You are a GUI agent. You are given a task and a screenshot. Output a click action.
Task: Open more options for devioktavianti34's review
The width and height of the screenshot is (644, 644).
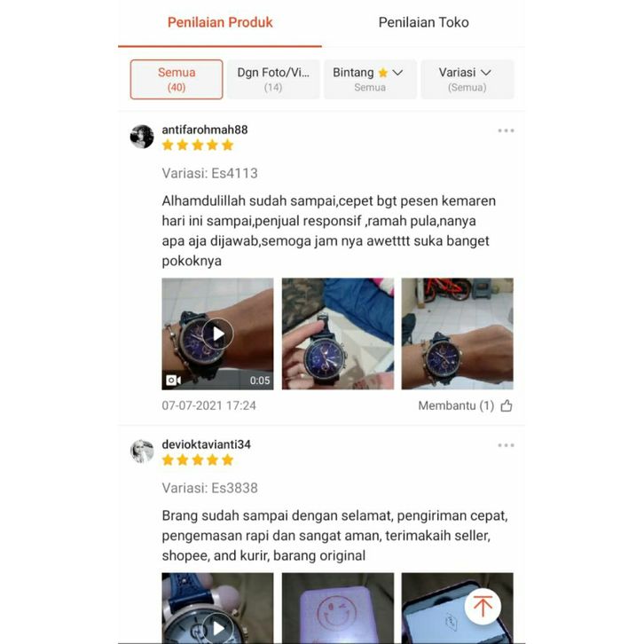pos(506,445)
